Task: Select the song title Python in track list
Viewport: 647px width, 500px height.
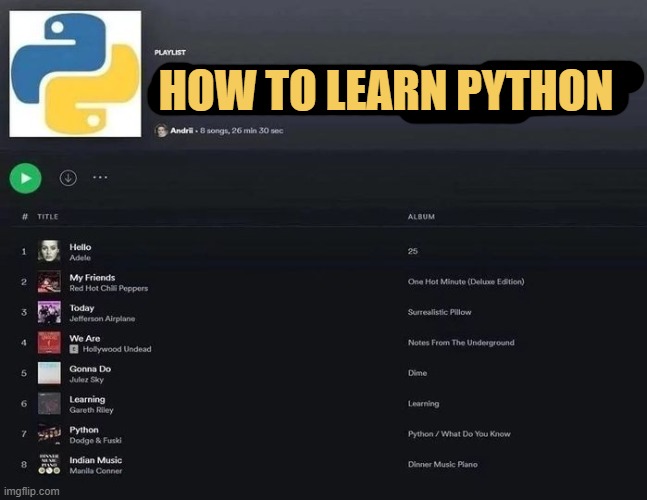Action: tap(84, 430)
